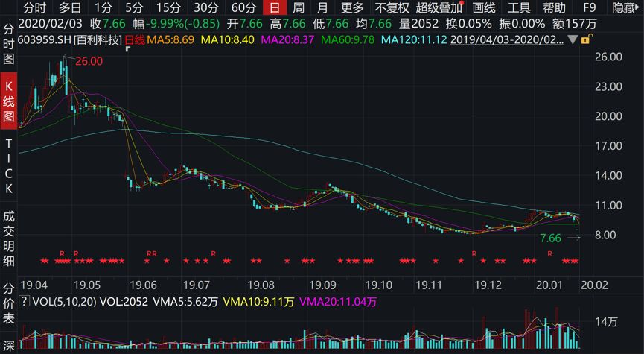
Task: Open the 工具 menu
Action: [x=519, y=8]
